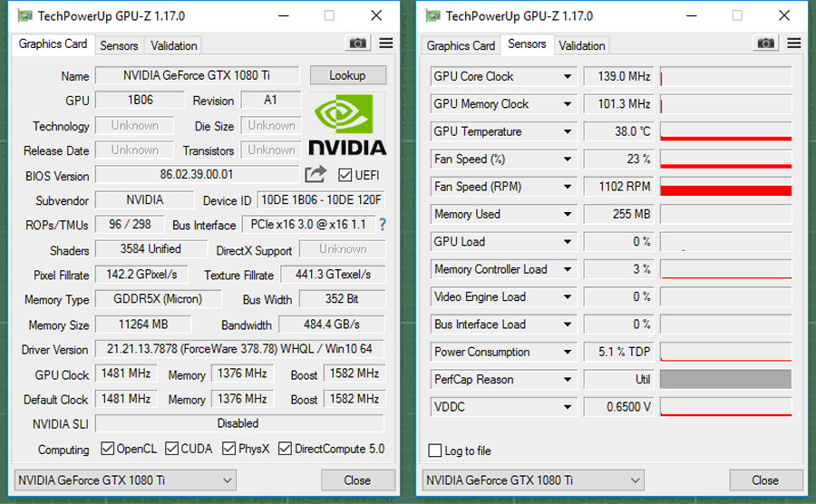816x504 pixels.
Task: Expand the GPU Core Clock sensor dropdown
Action: coord(568,77)
